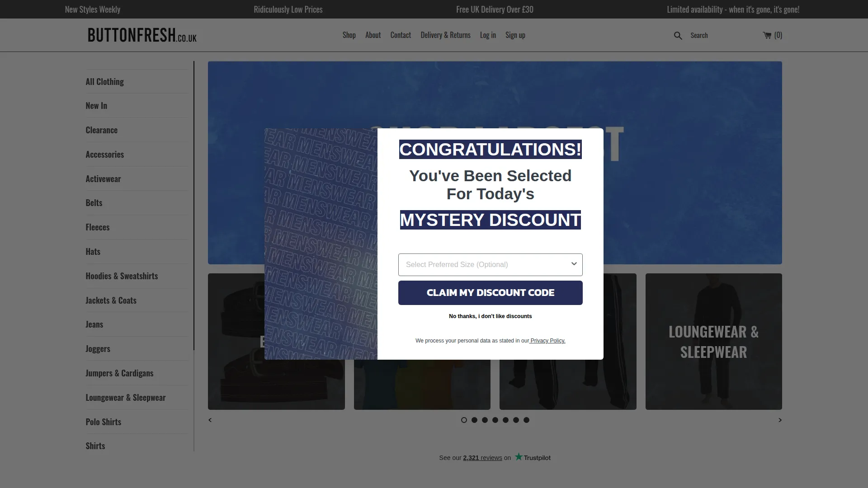Image resolution: width=868 pixels, height=488 pixels.
Task: Select the seventh carousel pagination dot
Action: coord(526,420)
